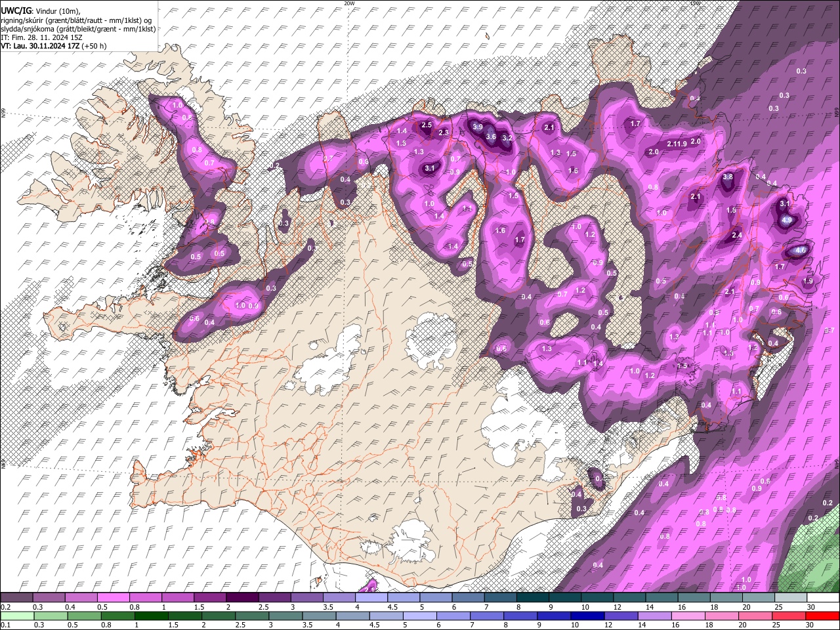Select lower legend swatch between 1 and 1.5

point(150,616)
